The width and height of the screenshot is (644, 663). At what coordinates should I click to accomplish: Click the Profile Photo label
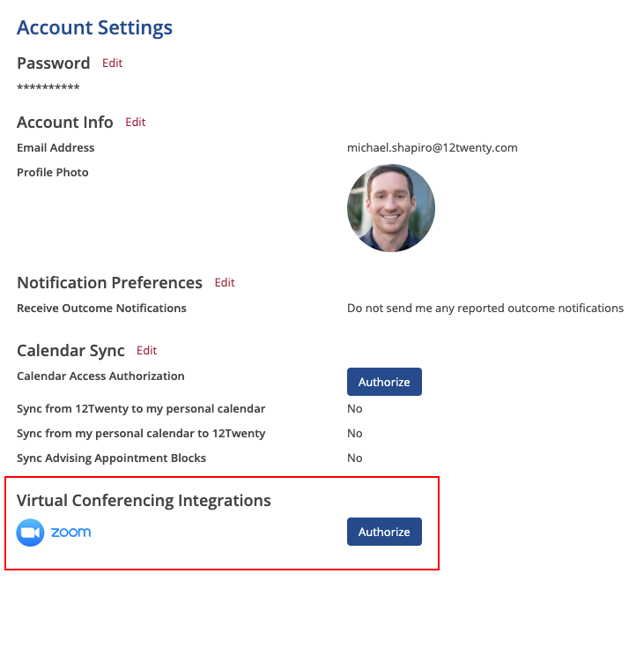pyautogui.click(x=53, y=173)
